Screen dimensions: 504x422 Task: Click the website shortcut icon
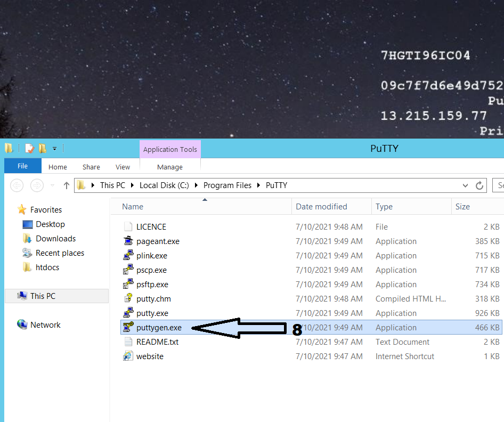coord(128,356)
